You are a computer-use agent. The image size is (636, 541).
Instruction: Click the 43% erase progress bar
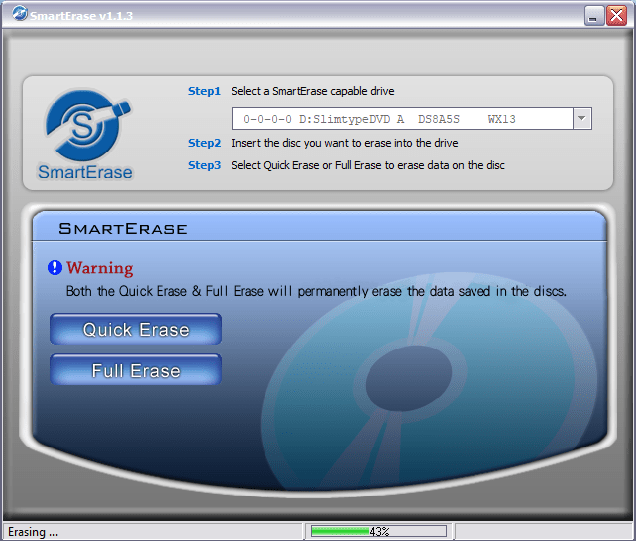tap(379, 531)
